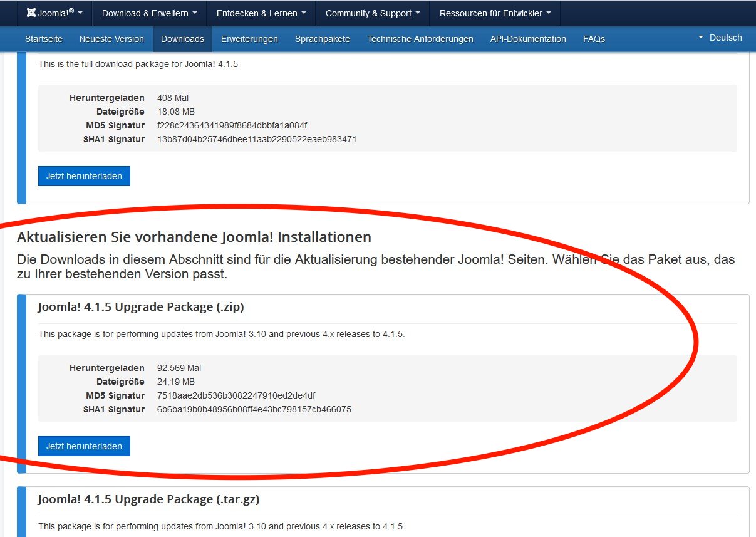Click the Upgrade Package (.zip) heading

141,307
